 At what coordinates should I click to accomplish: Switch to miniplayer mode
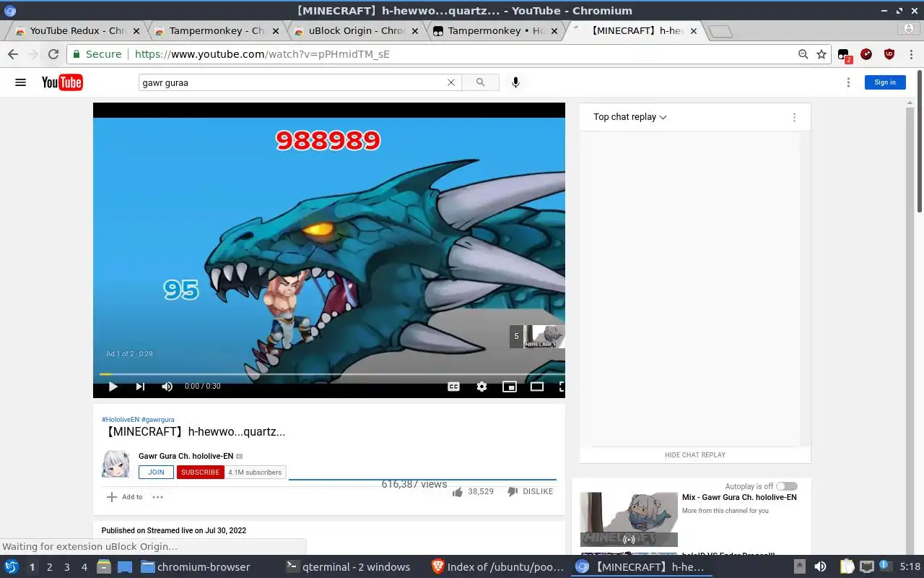point(510,387)
